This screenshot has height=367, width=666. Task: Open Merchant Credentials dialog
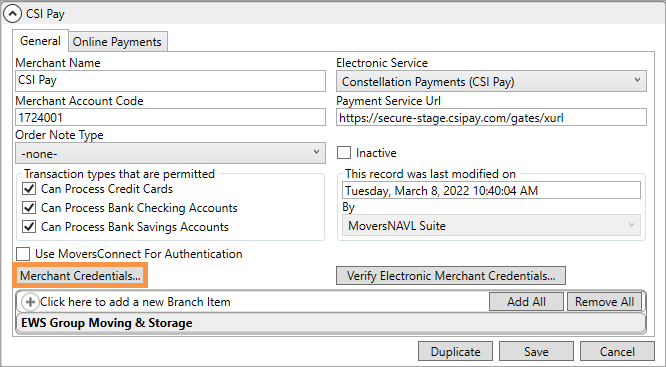[x=80, y=276]
